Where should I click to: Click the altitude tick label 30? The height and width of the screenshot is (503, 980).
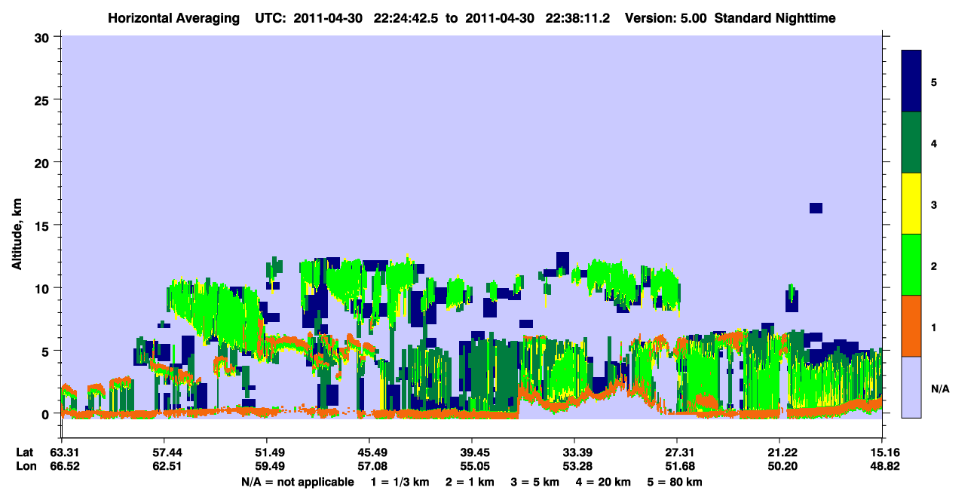click(x=43, y=36)
